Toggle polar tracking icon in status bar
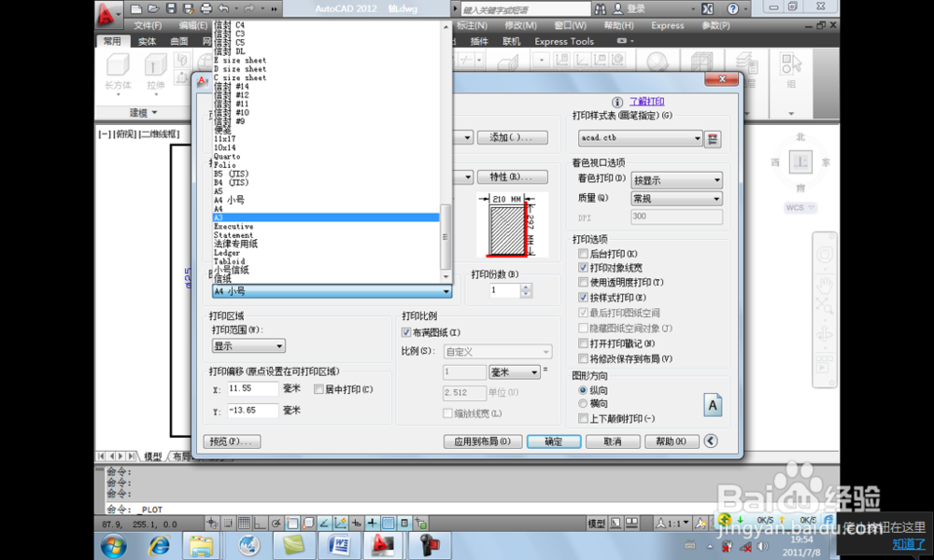934x560 pixels. [276, 523]
